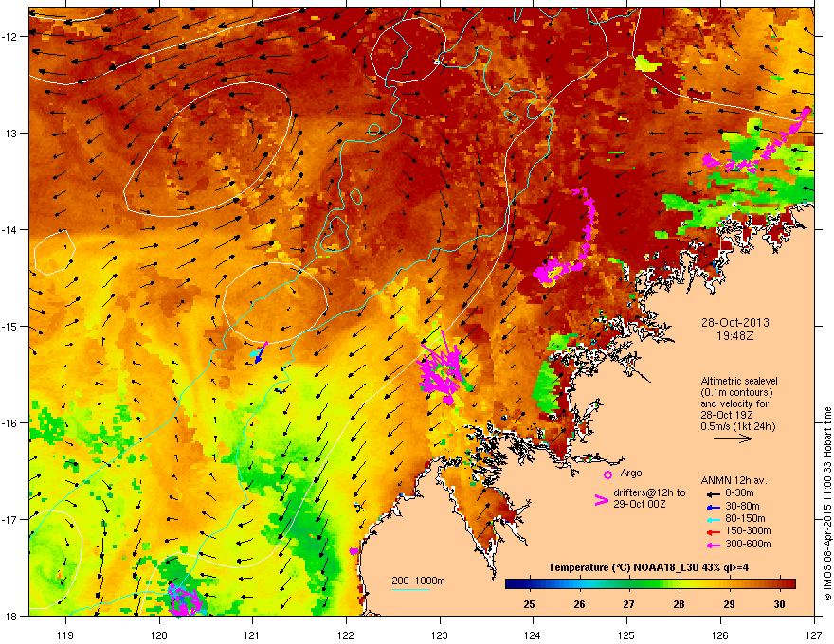The height and width of the screenshot is (644, 834).
Task: Click the latitude axis label '-15'
Action: (x=10, y=326)
